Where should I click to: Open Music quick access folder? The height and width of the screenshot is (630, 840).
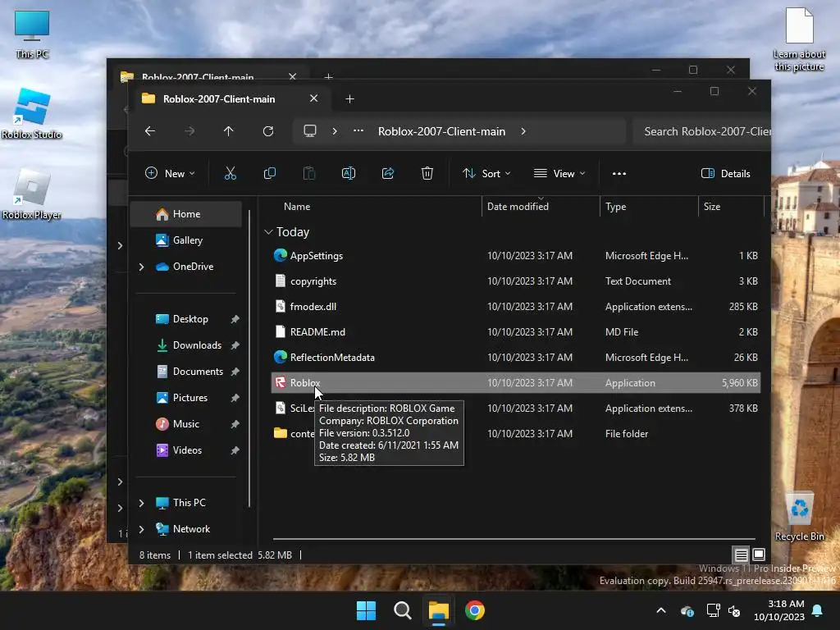click(186, 424)
